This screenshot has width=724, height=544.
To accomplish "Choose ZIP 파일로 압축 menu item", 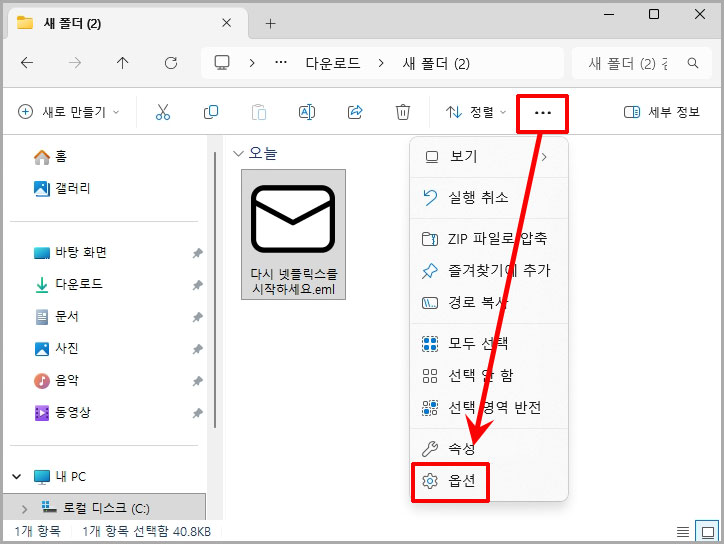I will point(489,239).
